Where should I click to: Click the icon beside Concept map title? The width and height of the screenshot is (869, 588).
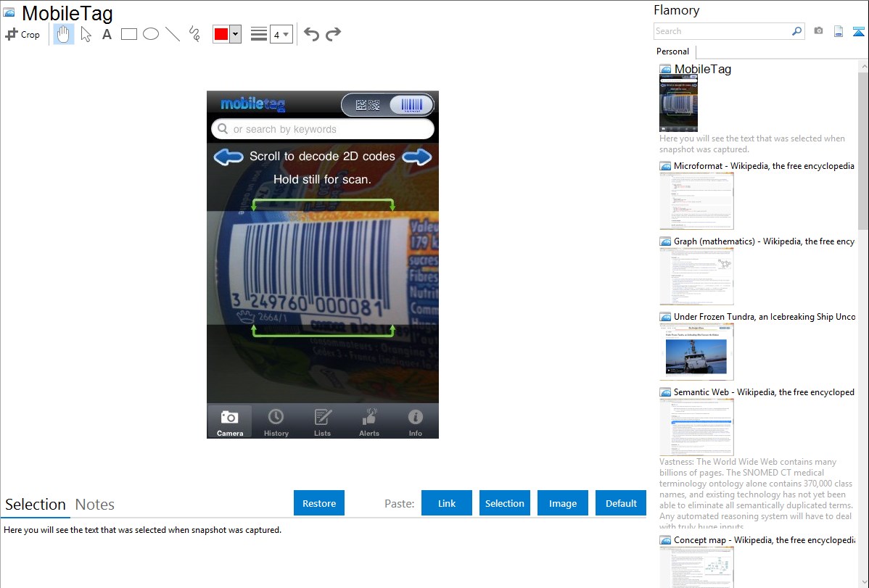(665, 539)
